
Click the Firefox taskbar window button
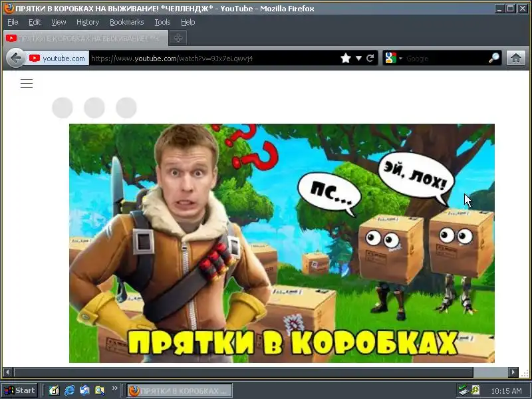[x=180, y=391]
